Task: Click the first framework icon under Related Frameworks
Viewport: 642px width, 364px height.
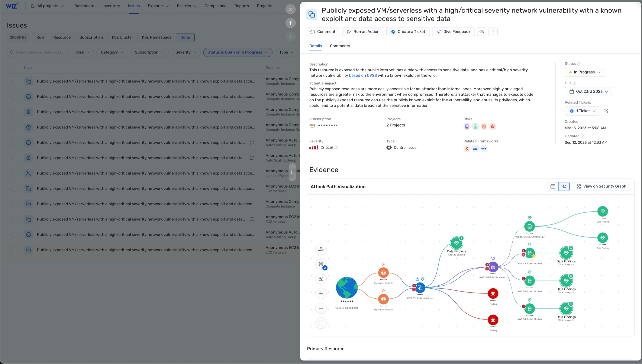Action: (x=467, y=149)
